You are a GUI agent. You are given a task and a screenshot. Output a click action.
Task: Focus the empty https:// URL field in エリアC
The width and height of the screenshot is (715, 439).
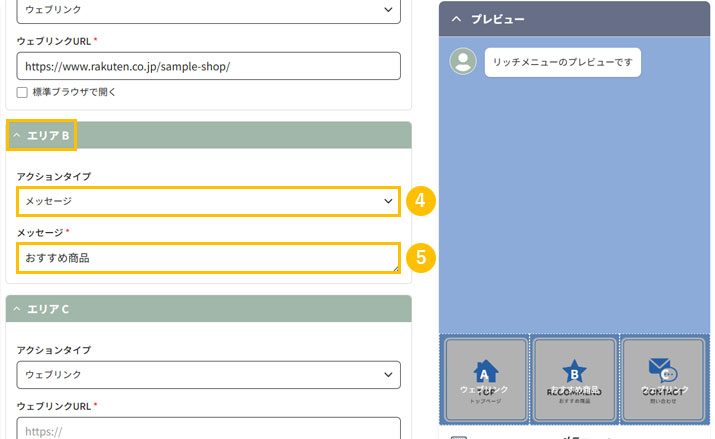pyautogui.click(x=208, y=430)
